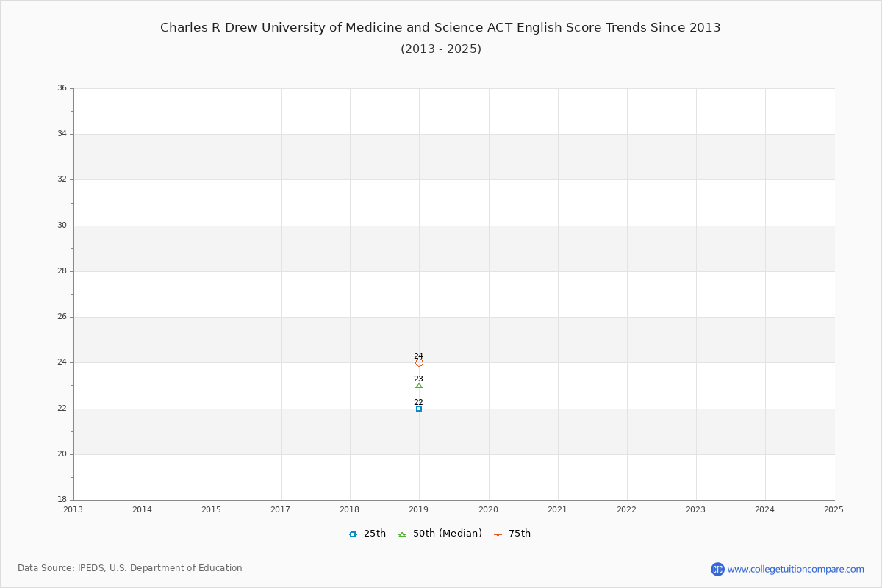Click the Data Source IPEDS text
Screen dimensions: 882x588
pos(130,568)
